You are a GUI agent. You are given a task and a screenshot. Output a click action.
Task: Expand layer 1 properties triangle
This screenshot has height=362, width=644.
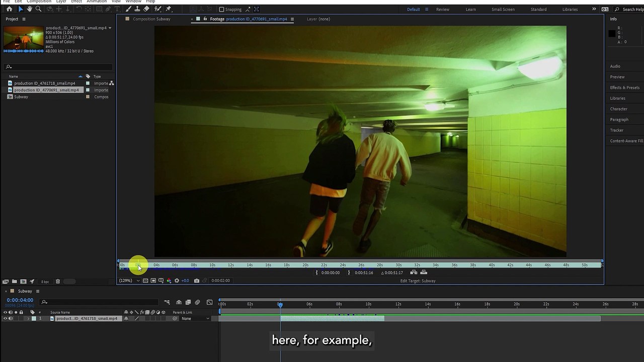tap(28, 319)
